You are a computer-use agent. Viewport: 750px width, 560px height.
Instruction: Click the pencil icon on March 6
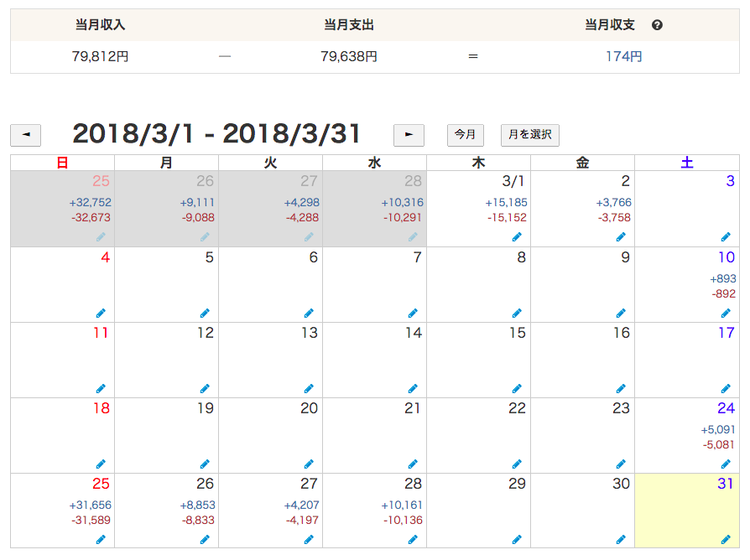(x=309, y=313)
